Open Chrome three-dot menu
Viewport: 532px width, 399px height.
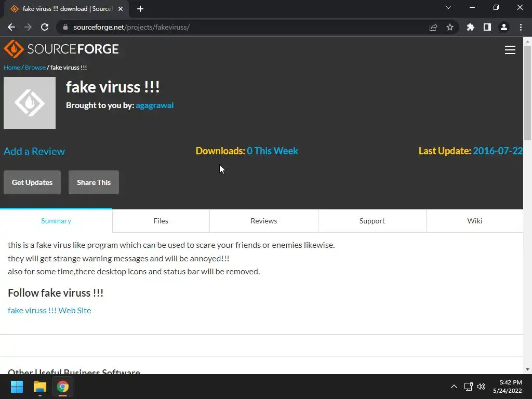coord(521,27)
